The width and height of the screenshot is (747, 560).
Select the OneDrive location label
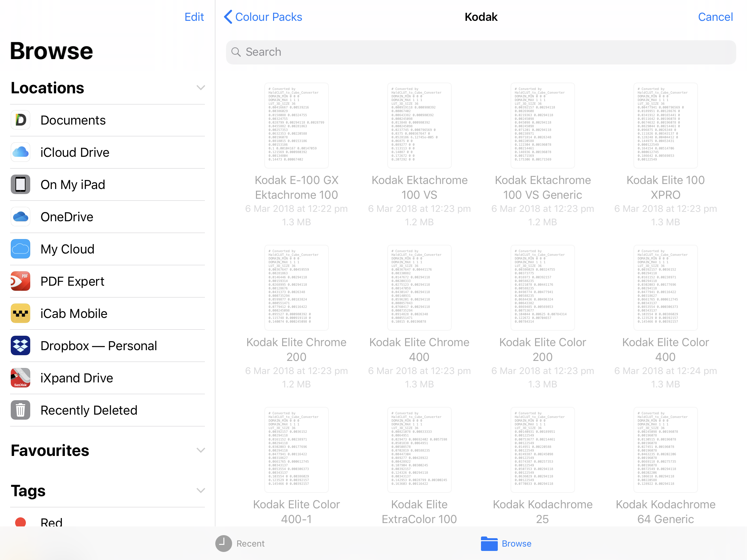click(x=67, y=217)
